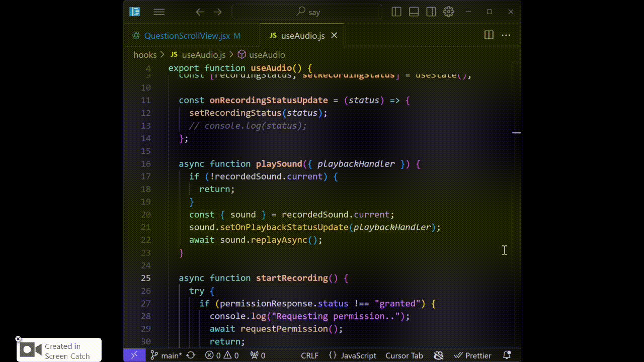The image size is (644, 362).
Task: Select the useAudio.js editor tab
Action: click(303, 36)
